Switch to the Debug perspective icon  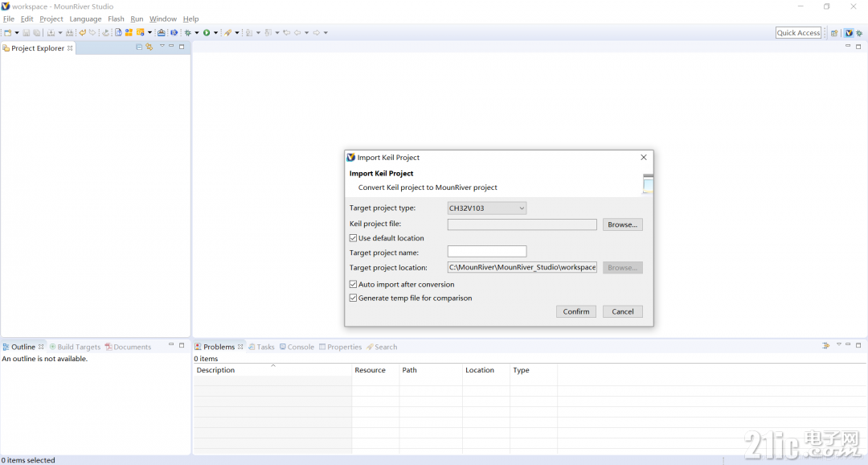(x=860, y=33)
